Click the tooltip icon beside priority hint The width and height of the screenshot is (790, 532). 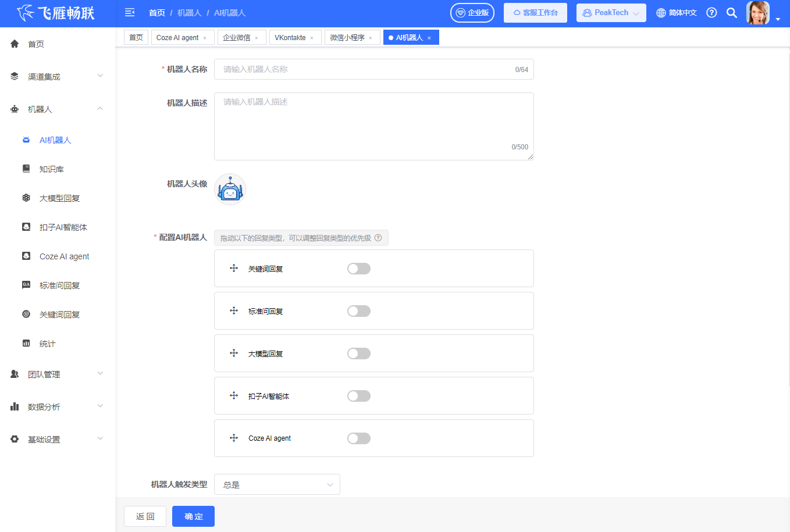click(378, 238)
